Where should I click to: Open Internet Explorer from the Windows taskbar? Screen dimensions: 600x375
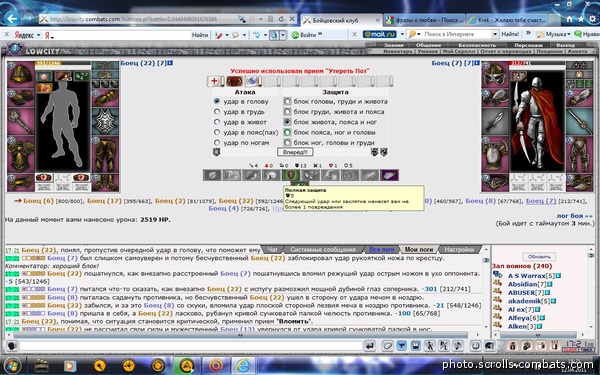(x=243, y=365)
